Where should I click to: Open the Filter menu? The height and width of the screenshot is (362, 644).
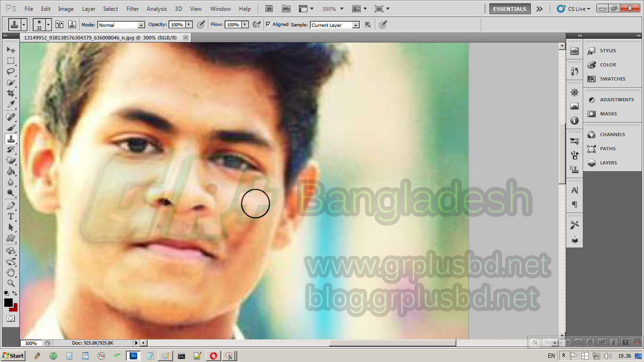pos(133,8)
